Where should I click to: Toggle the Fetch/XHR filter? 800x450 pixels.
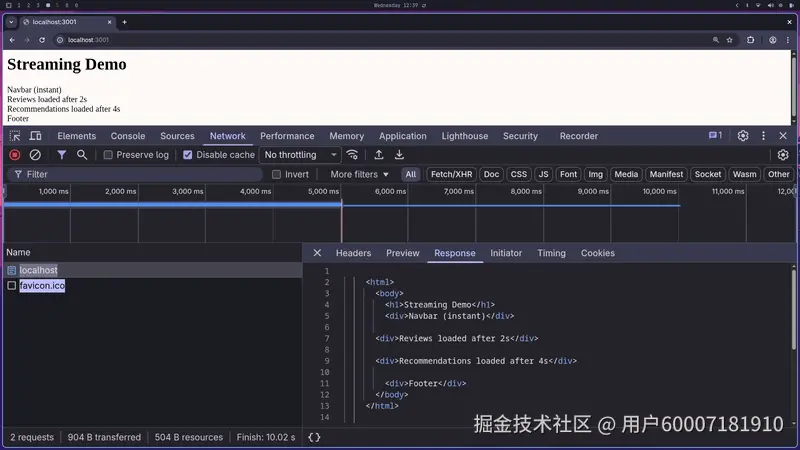[452, 174]
